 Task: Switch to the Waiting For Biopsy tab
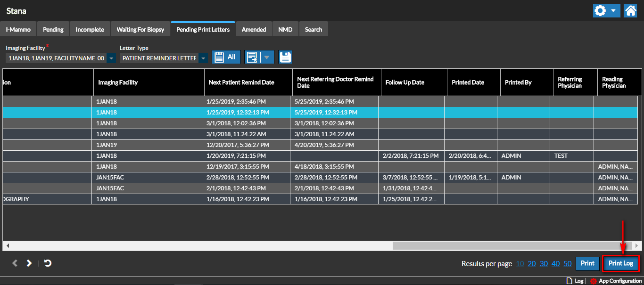point(140,30)
